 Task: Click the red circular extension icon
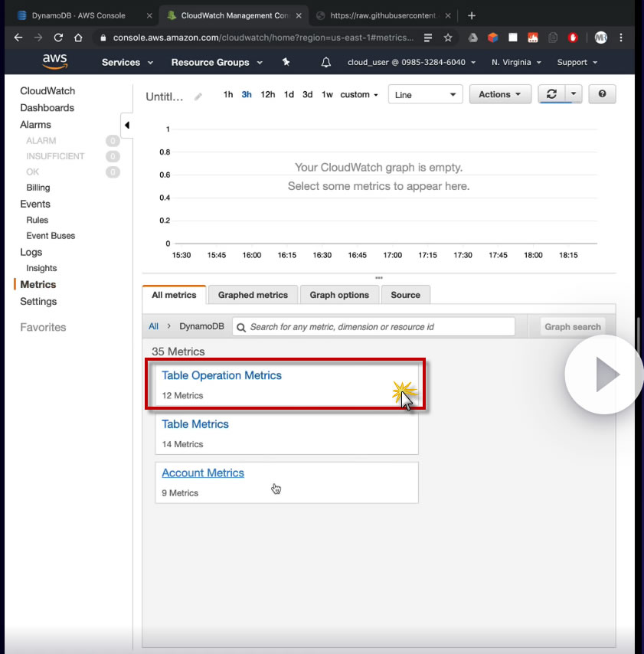pos(573,38)
